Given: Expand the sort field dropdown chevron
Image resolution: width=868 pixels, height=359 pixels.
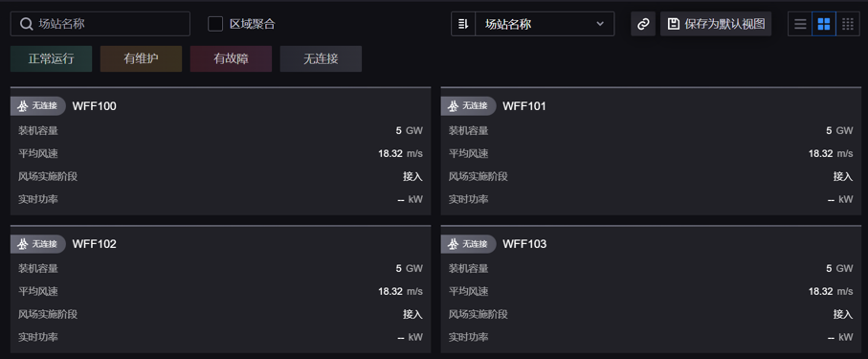Looking at the screenshot, I should point(600,24).
